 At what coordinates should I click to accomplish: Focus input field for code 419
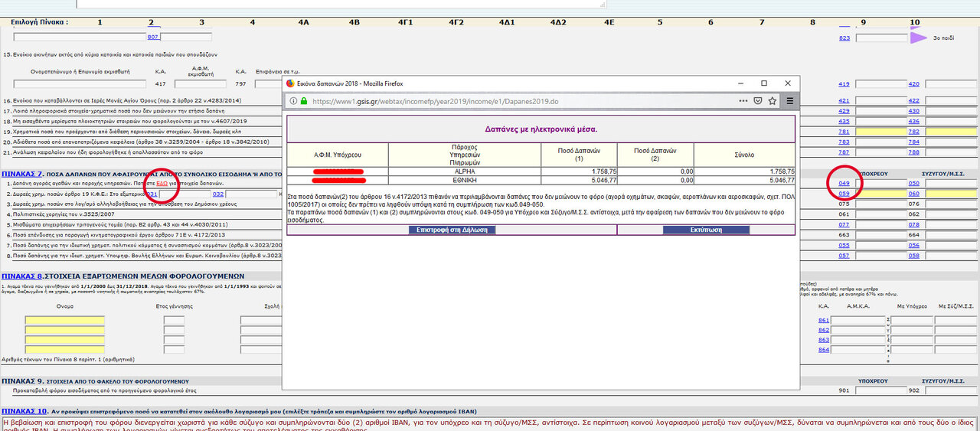click(x=880, y=84)
